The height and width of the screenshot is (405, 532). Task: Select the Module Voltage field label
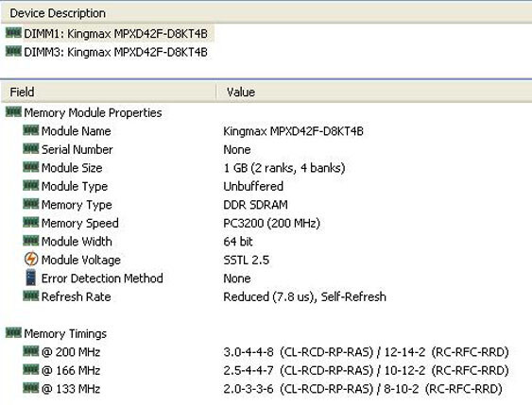coord(81,260)
